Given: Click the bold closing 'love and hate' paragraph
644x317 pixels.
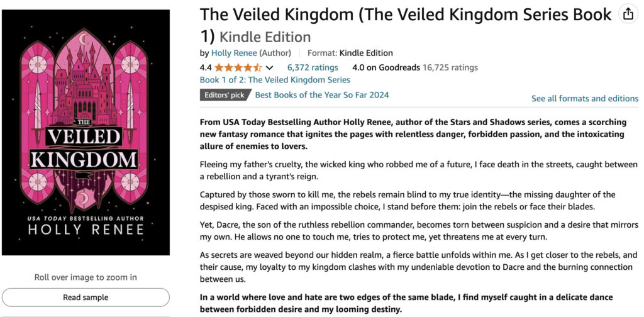Looking at the screenshot, I should [406, 303].
